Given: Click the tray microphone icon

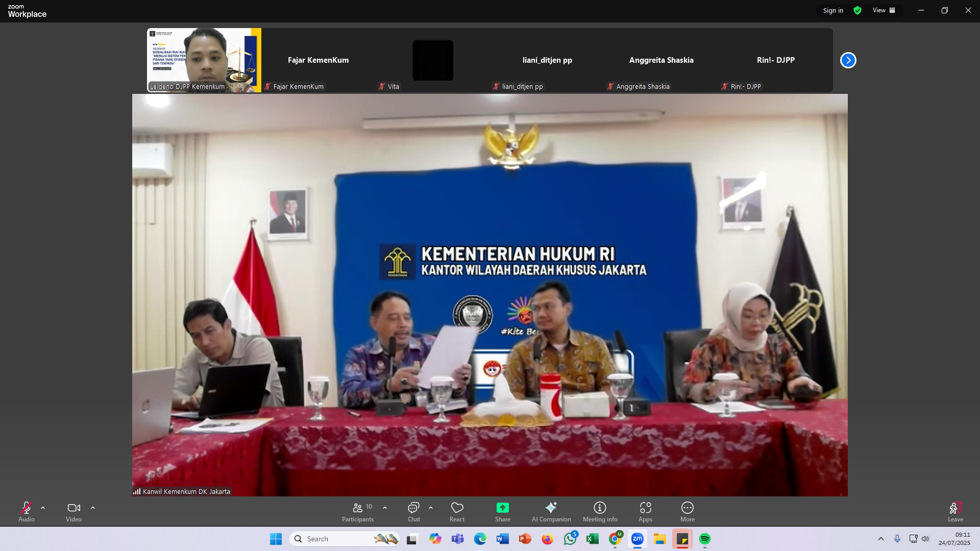Looking at the screenshot, I should pos(897,539).
